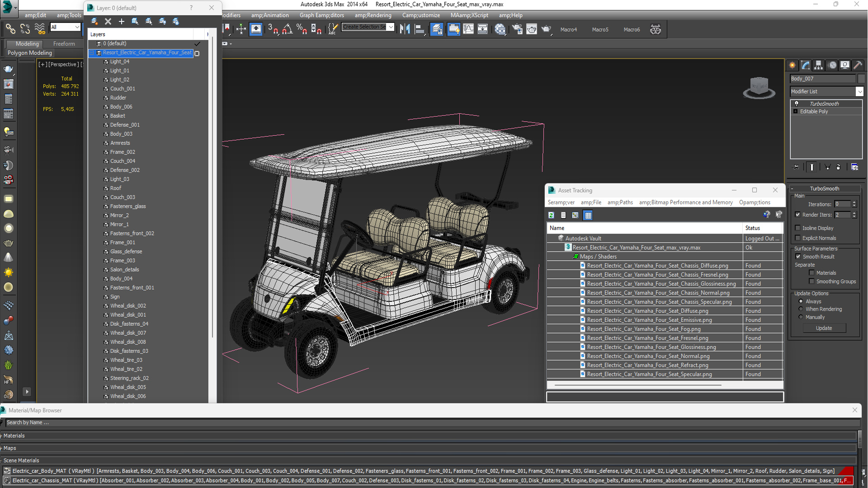Screen dimensions: 868x488
Task: Click Delete layer X icon in Layer dialog
Action: (108, 21)
